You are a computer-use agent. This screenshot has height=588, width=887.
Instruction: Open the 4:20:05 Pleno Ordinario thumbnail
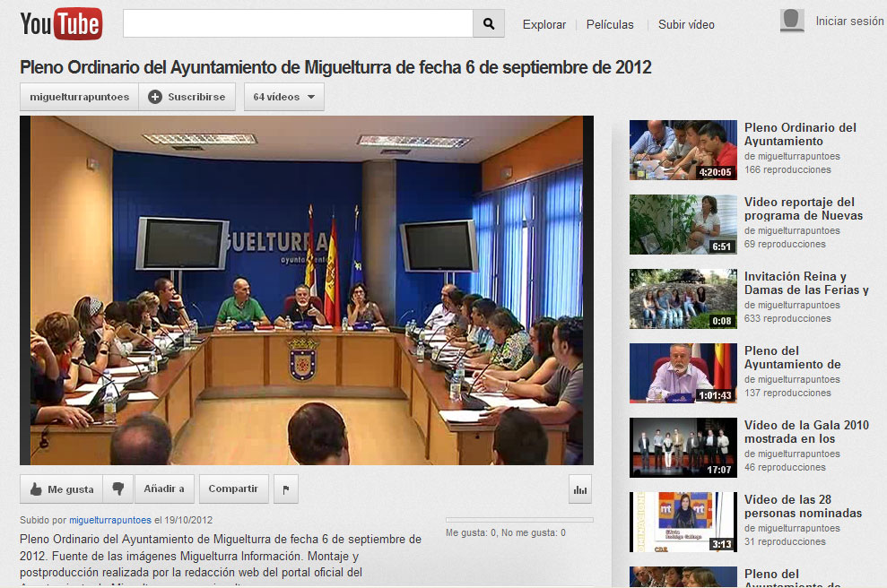click(x=683, y=150)
